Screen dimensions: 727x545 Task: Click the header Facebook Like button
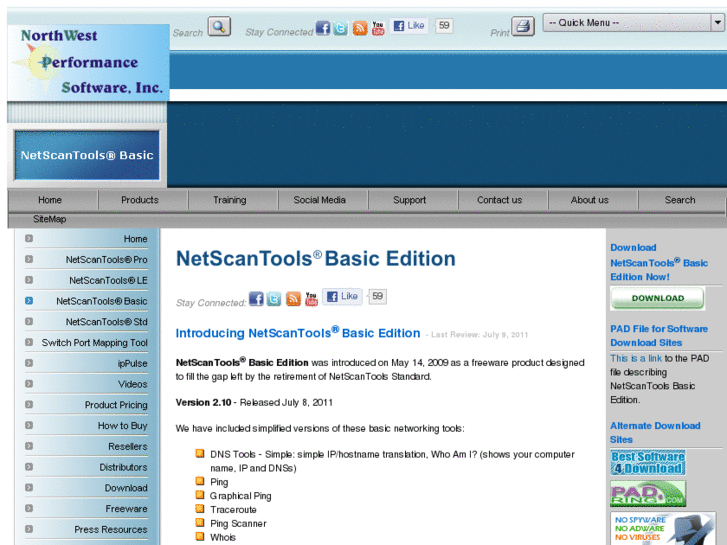(x=408, y=26)
